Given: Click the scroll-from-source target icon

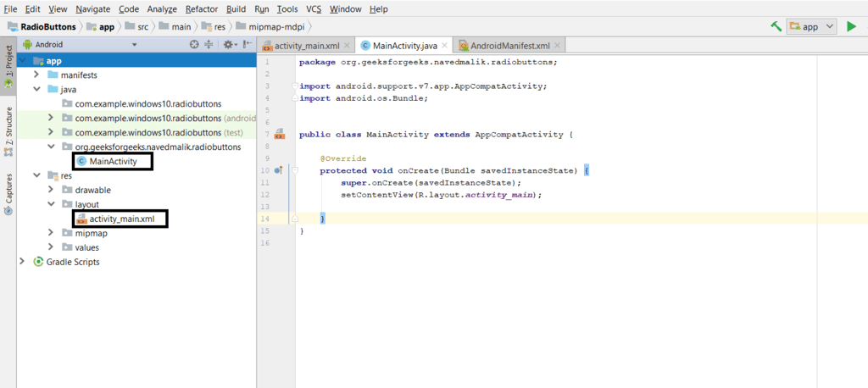Looking at the screenshot, I should pyautogui.click(x=194, y=45).
